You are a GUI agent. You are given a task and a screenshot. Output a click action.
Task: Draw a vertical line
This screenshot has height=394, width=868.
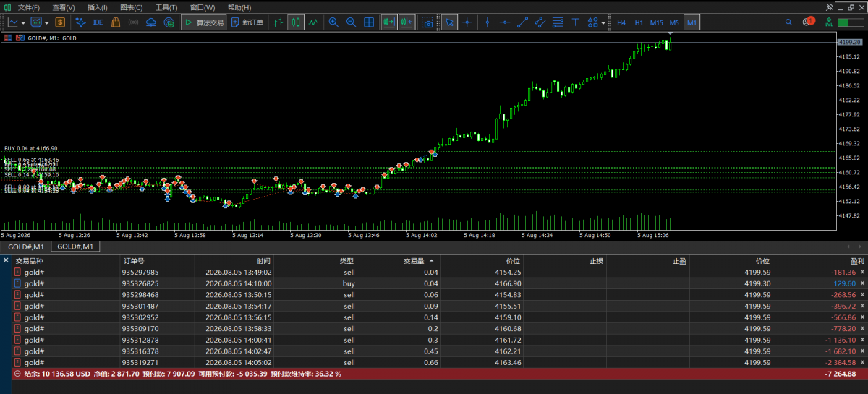click(x=487, y=22)
